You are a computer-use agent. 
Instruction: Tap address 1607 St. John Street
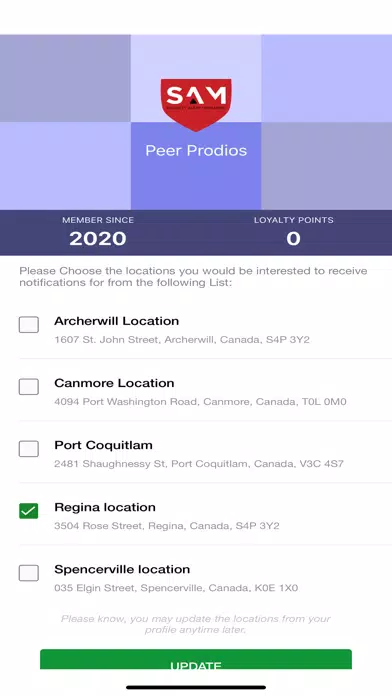pos(182,340)
